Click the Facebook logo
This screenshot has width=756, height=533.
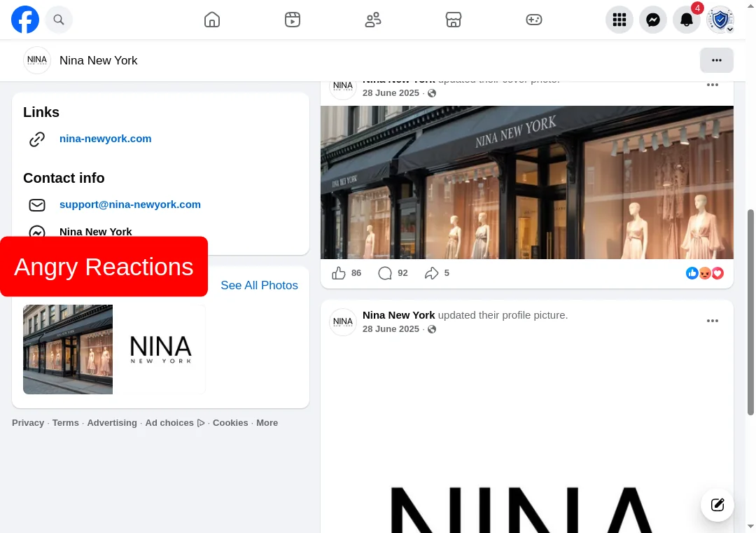[25, 20]
